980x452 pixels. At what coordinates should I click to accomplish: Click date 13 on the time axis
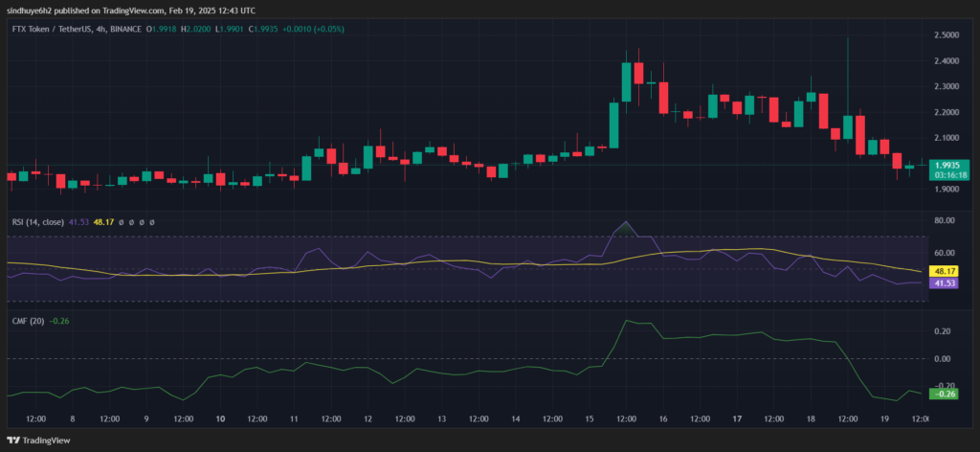tap(442, 419)
